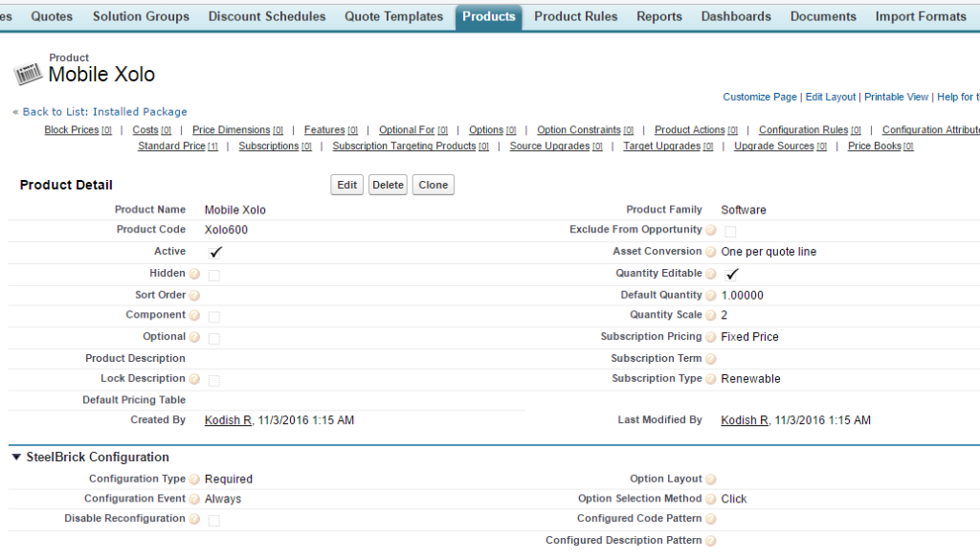Click the Asset Conversion help icon
980x559 pixels.
[711, 252]
